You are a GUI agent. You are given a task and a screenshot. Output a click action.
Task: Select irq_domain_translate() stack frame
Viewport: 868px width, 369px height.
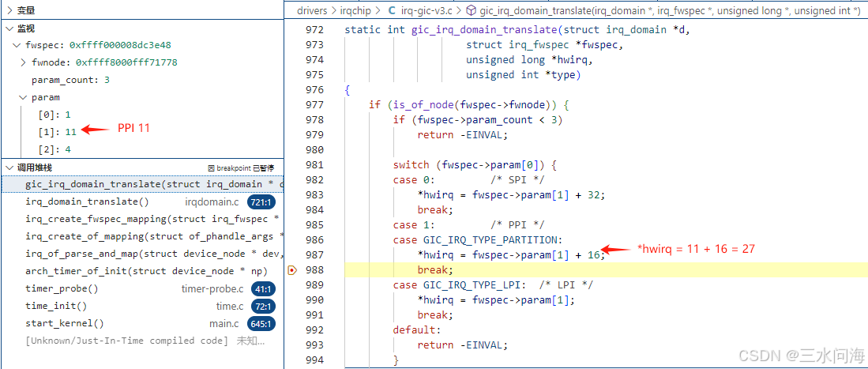click(142, 201)
